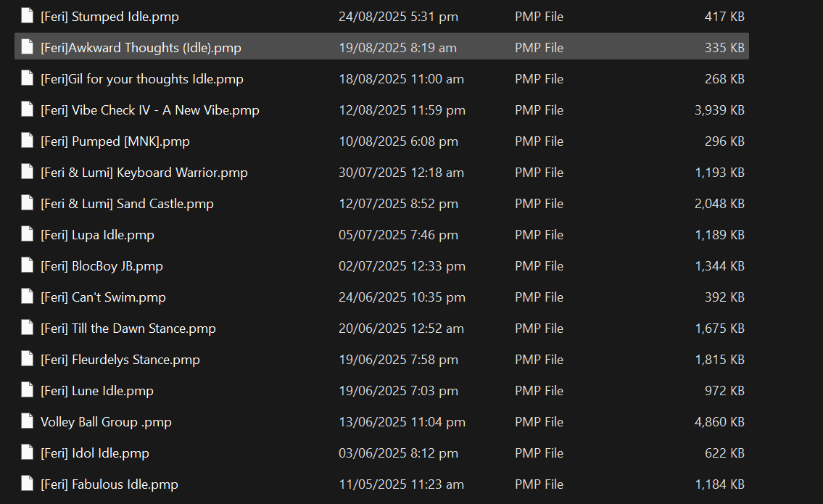
Task: Click the date 12/08/2025 11:59 pm
Action: pos(402,110)
